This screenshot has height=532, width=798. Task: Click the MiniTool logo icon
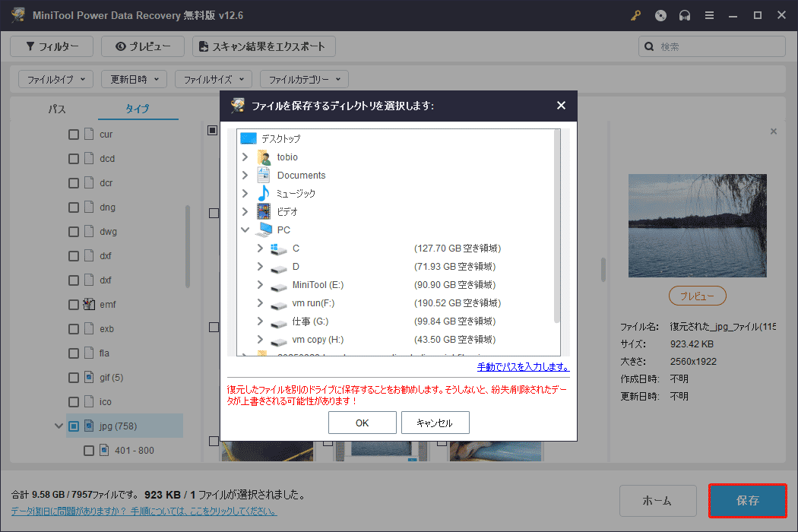point(17,14)
